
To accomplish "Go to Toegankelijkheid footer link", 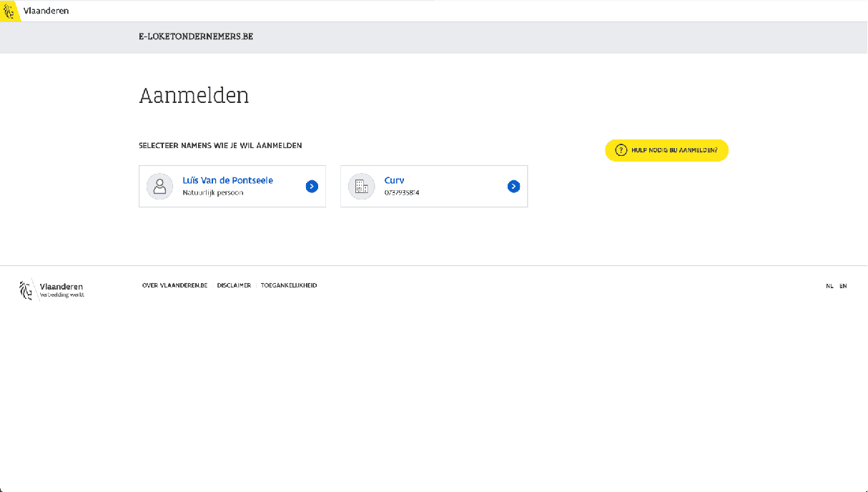I will (x=289, y=285).
